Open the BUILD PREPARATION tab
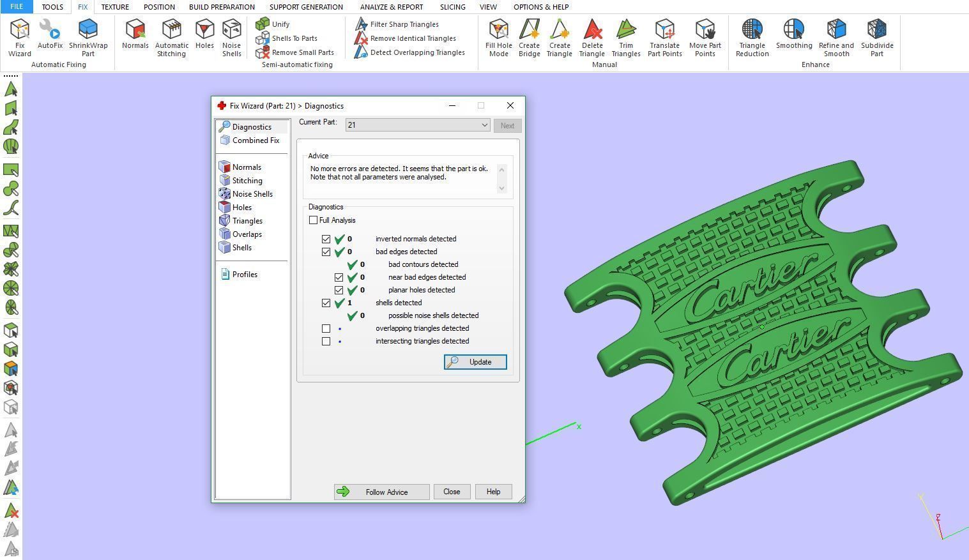 (x=222, y=7)
